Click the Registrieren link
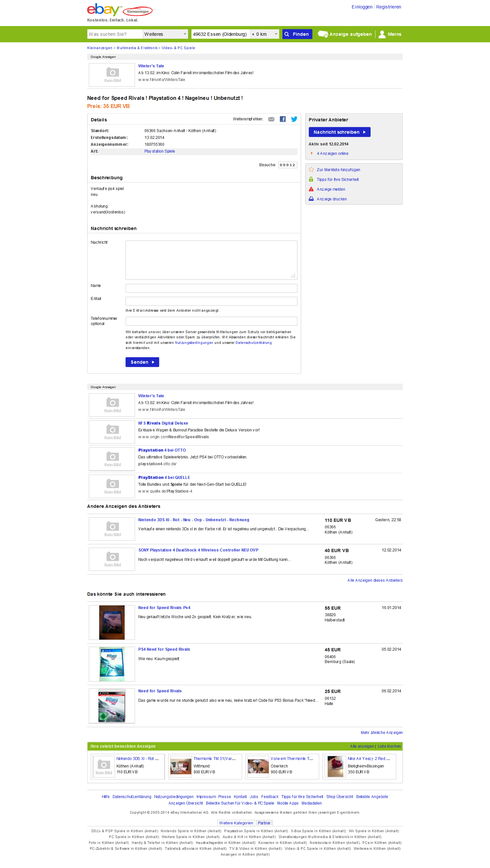 tap(388, 7)
